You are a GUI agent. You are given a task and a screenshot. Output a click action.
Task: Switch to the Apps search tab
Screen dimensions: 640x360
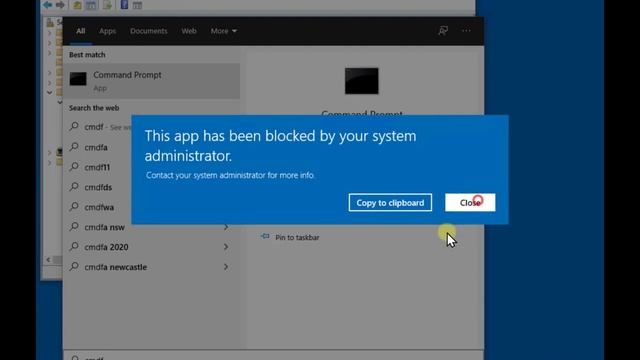tap(107, 31)
